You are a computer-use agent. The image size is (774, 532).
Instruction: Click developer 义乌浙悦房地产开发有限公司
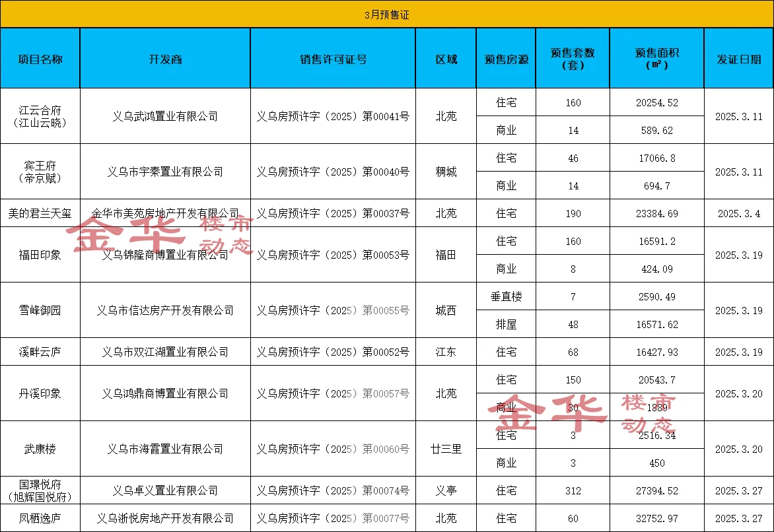165,518
